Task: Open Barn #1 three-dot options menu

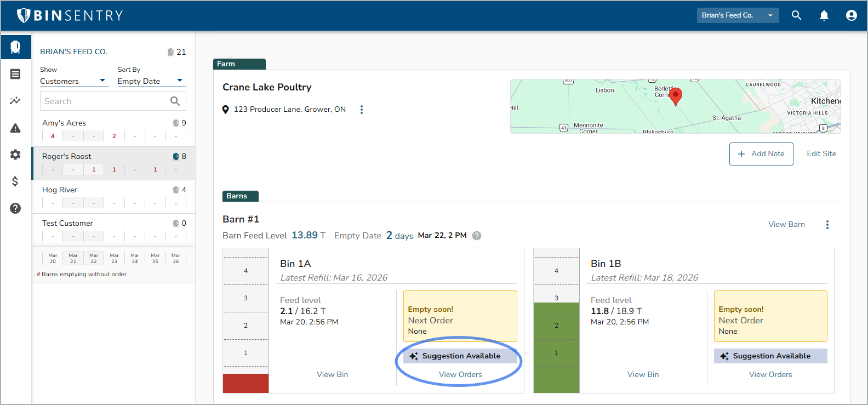Action: (827, 225)
